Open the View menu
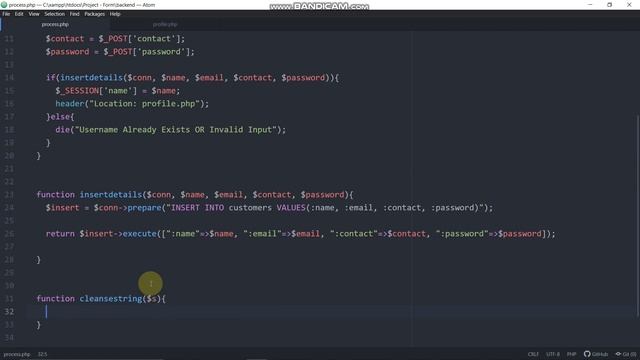Image resolution: width=640 pixels, height=360 pixels. coord(34,14)
